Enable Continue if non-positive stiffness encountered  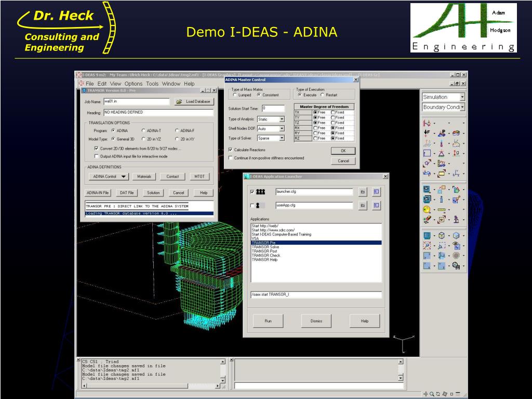(x=231, y=158)
